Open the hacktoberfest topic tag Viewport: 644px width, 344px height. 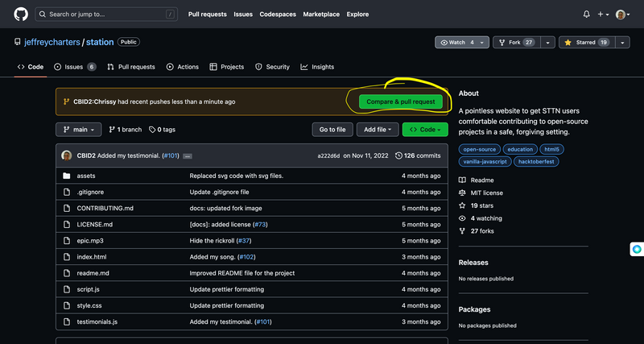(536, 162)
